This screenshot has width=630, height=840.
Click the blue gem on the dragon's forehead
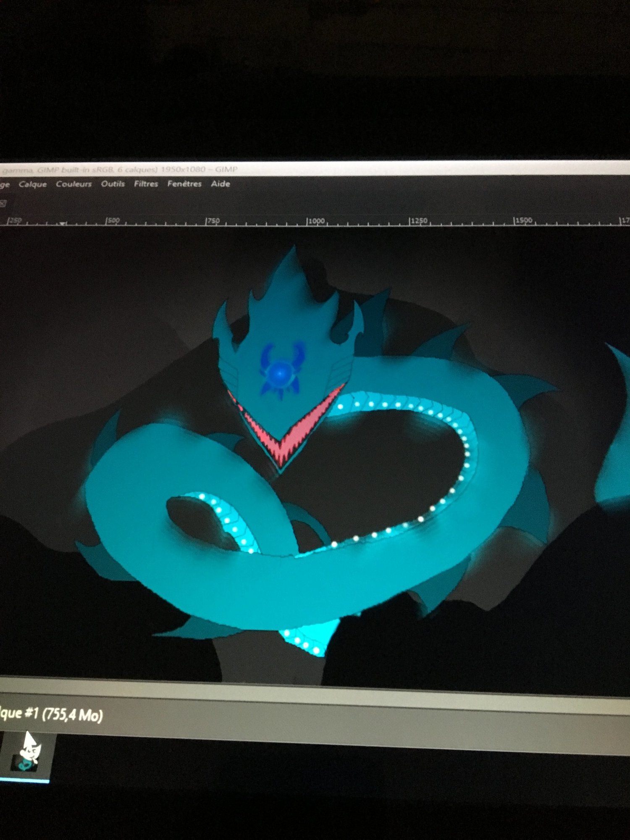[x=279, y=372]
